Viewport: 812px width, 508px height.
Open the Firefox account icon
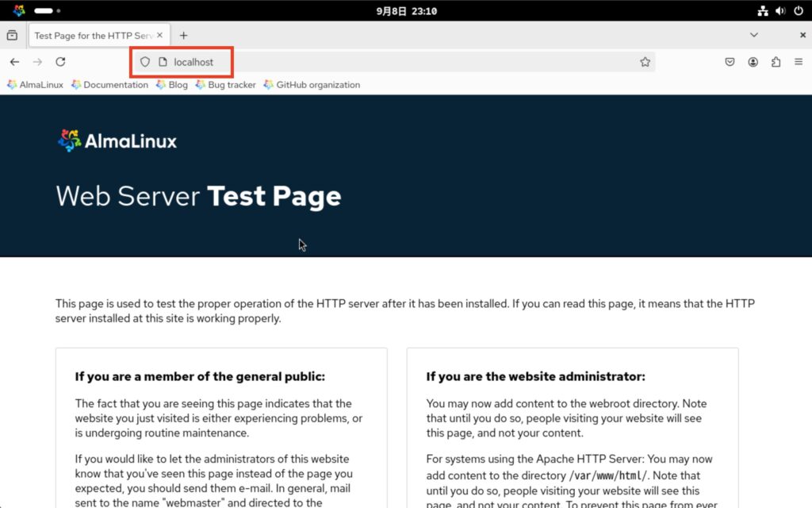pyautogui.click(x=753, y=62)
